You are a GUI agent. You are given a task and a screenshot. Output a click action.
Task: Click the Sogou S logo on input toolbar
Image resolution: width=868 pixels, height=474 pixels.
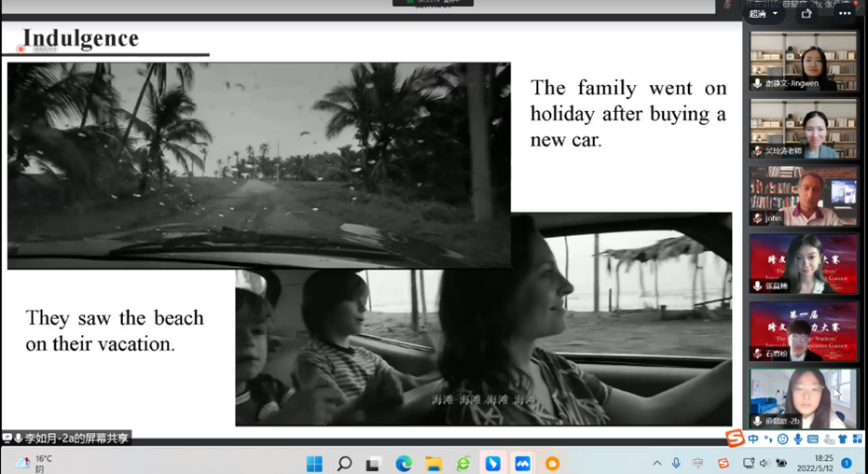(x=735, y=439)
